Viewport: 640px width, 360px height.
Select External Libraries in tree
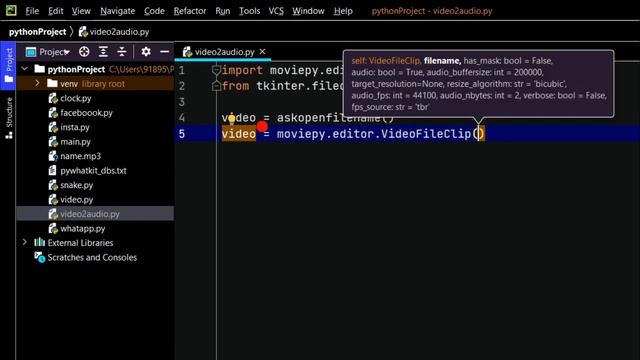[x=80, y=243]
